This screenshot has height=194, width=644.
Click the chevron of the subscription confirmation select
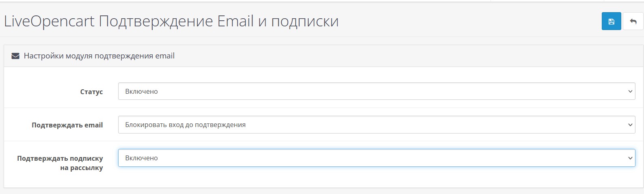[x=630, y=158]
